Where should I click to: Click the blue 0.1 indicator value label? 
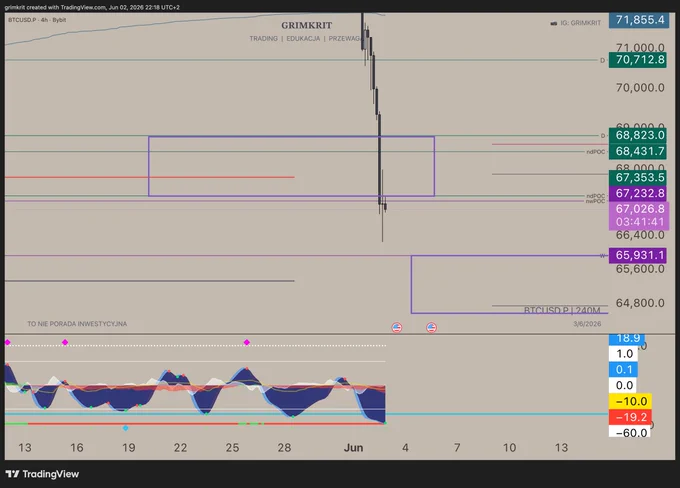(x=623, y=370)
